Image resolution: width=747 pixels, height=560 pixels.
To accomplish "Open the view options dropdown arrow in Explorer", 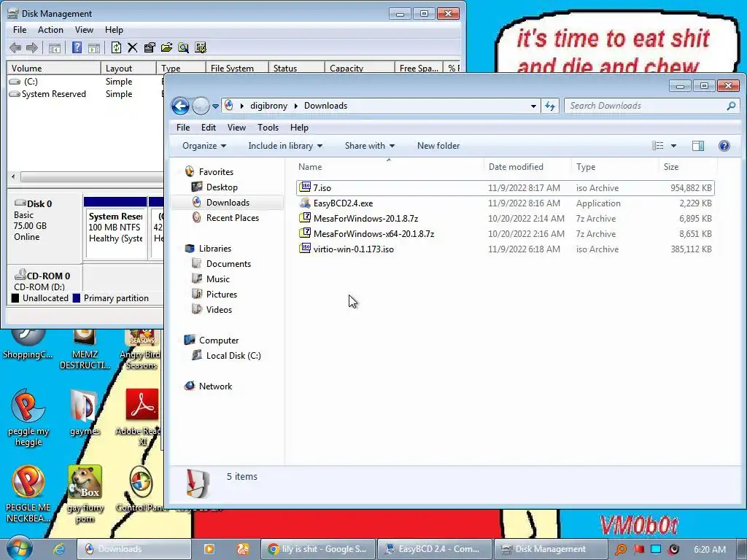I will 673,146.
